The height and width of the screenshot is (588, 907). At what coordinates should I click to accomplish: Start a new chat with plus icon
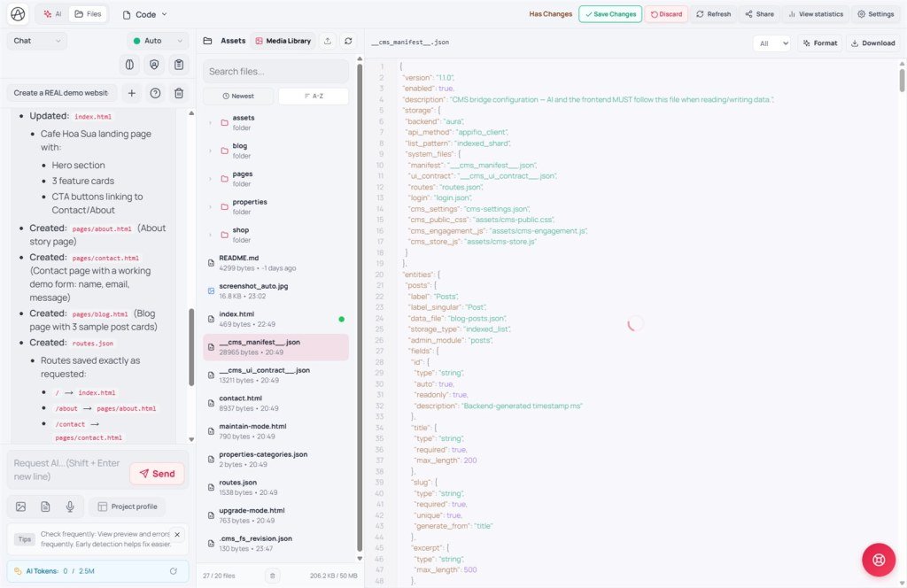point(131,92)
